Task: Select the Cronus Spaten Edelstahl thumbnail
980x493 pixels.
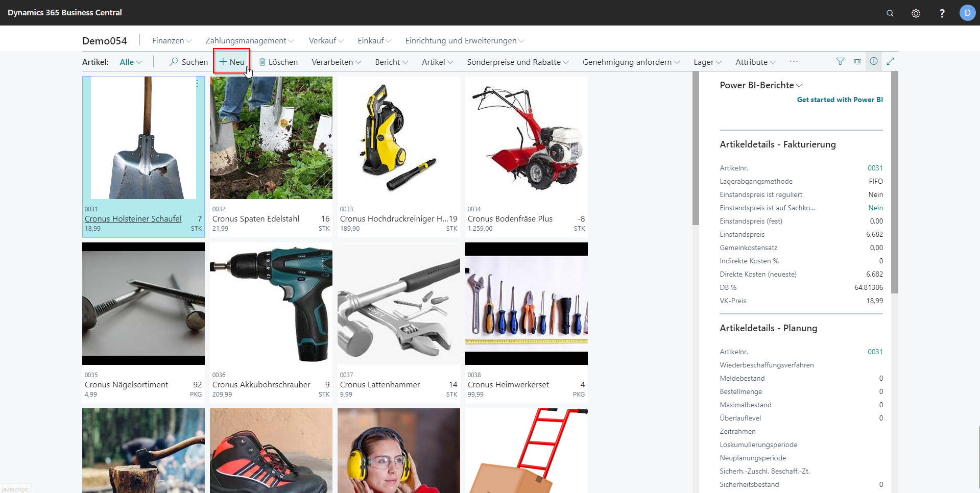Action: coord(271,138)
